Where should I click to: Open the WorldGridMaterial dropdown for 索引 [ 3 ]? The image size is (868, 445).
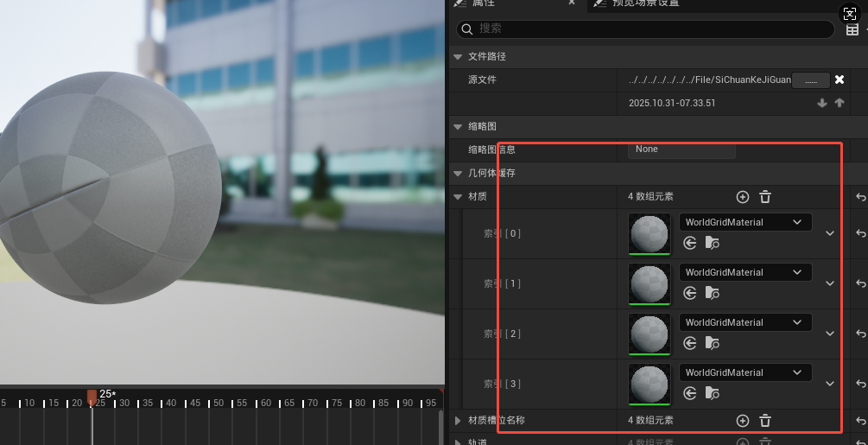point(745,372)
